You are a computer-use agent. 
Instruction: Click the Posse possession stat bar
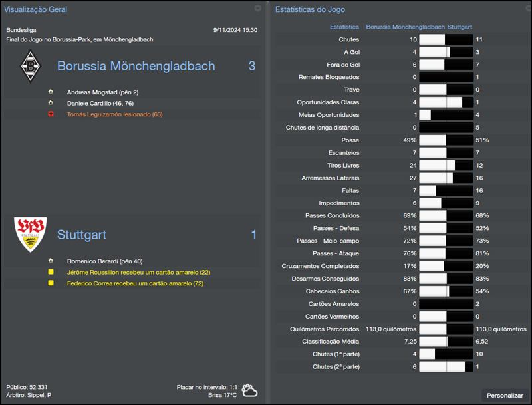tap(444, 140)
